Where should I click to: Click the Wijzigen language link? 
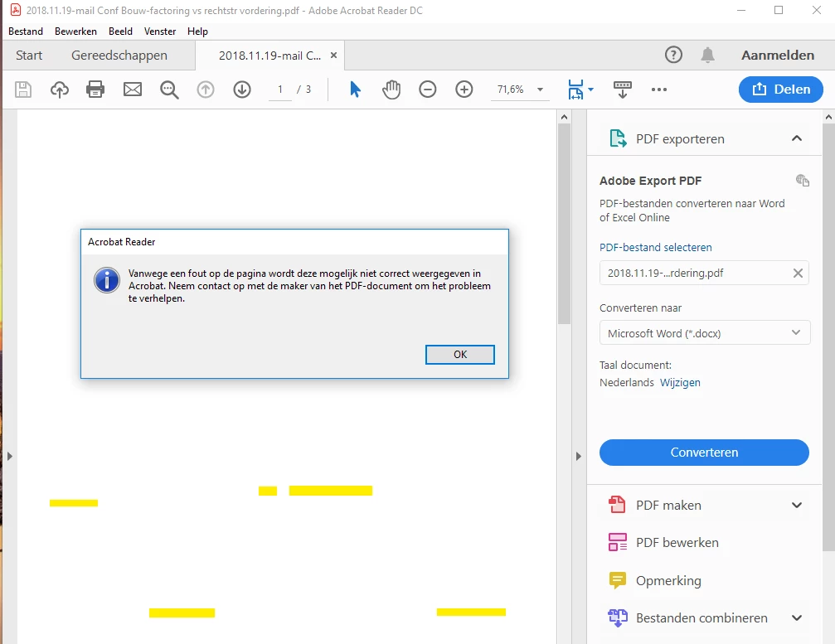(680, 382)
